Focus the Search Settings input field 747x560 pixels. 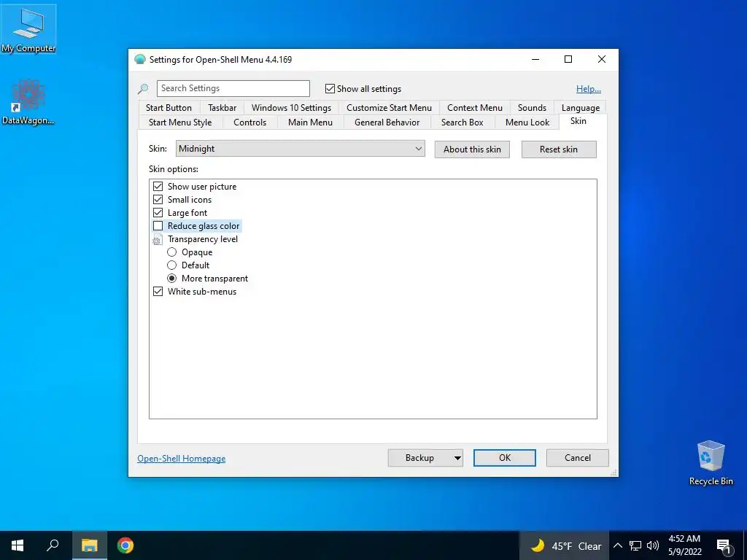click(233, 88)
